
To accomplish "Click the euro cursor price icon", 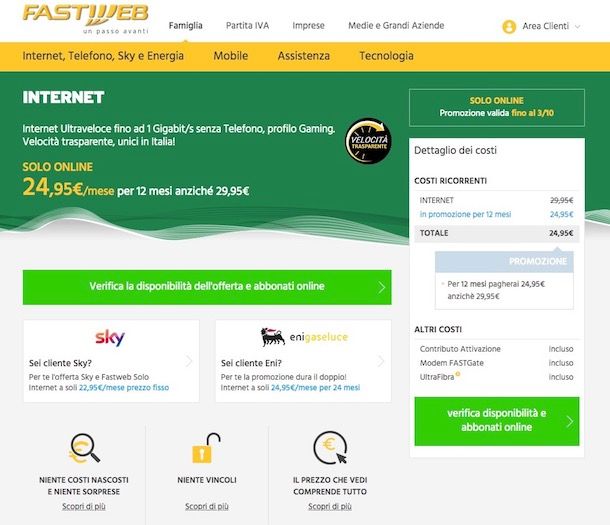I will pos(330,448).
